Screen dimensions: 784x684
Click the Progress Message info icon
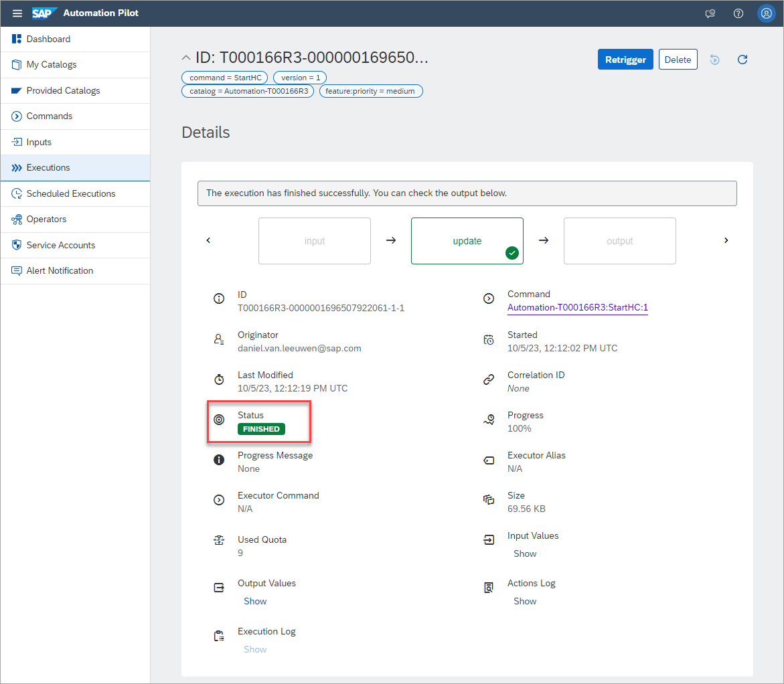(x=219, y=460)
